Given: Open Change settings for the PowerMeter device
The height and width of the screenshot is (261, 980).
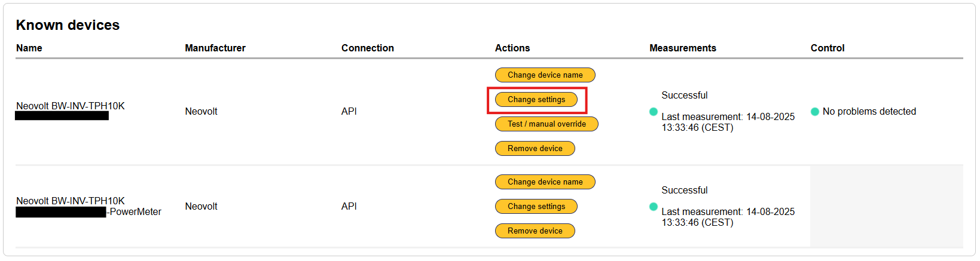Looking at the screenshot, I should 536,207.
